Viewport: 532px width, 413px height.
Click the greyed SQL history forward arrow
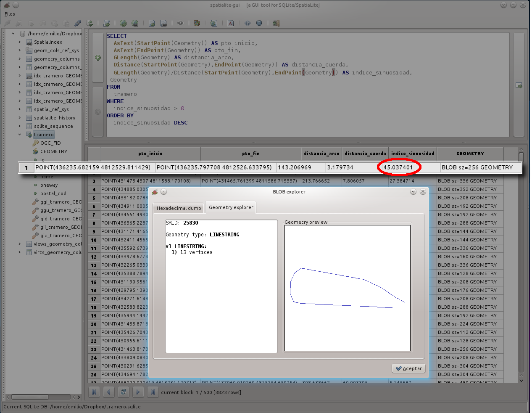point(98,112)
